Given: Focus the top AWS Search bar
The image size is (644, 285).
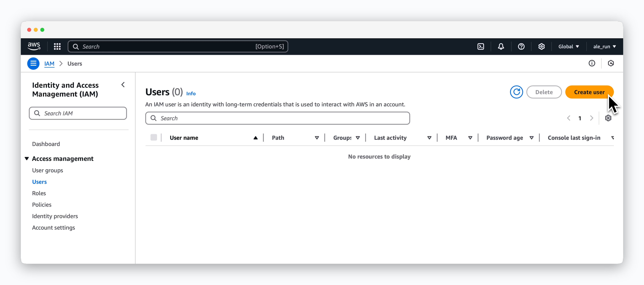Looking at the screenshot, I should click(x=178, y=47).
